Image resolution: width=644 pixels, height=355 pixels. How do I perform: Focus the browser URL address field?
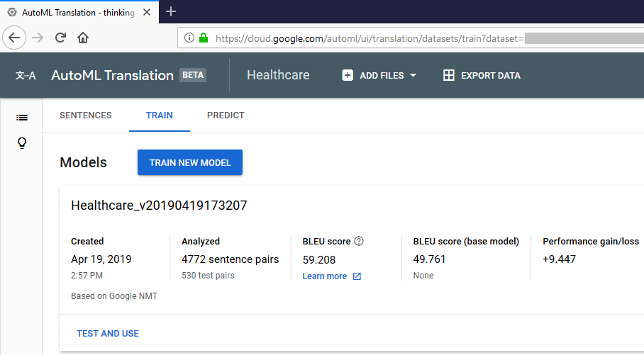(x=411, y=38)
